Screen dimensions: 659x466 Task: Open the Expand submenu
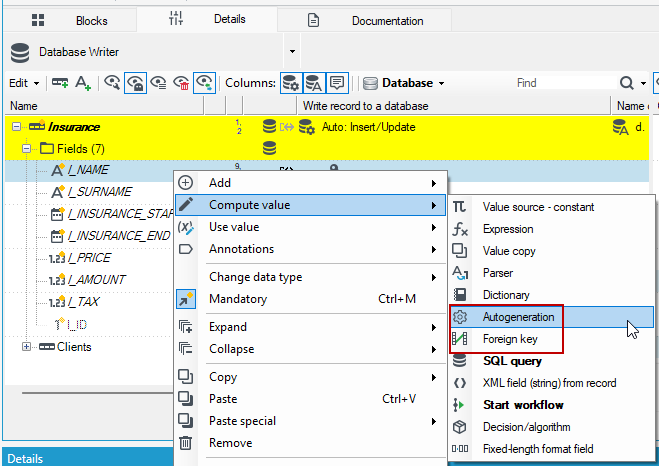310,327
